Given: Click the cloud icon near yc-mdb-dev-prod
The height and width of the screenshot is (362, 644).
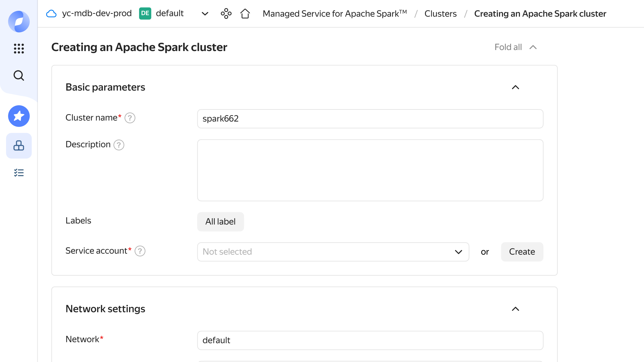Looking at the screenshot, I should [51, 14].
